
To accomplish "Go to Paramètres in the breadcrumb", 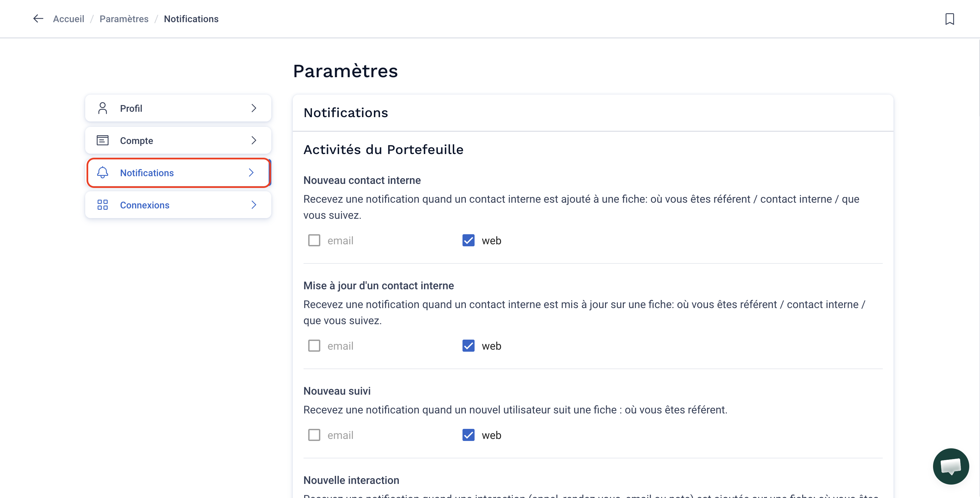I will [x=124, y=19].
